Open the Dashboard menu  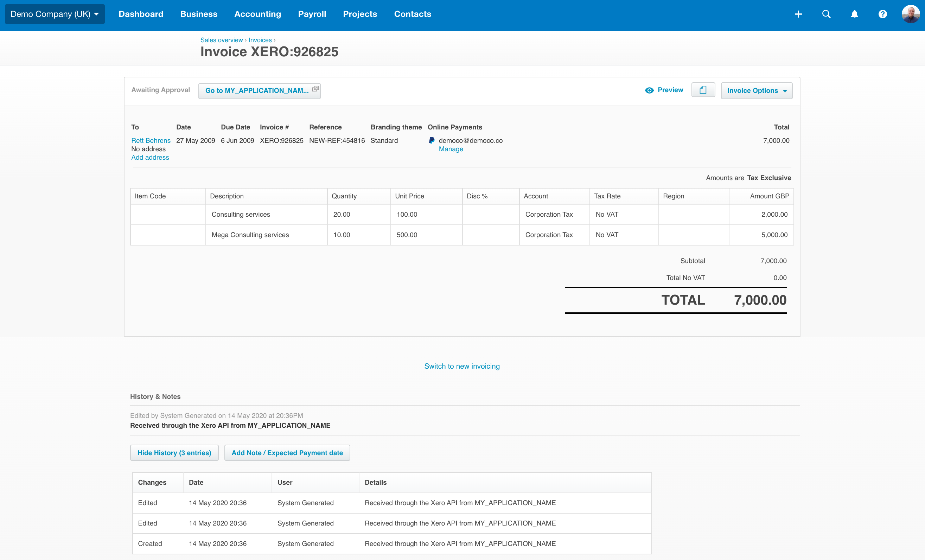coord(141,14)
